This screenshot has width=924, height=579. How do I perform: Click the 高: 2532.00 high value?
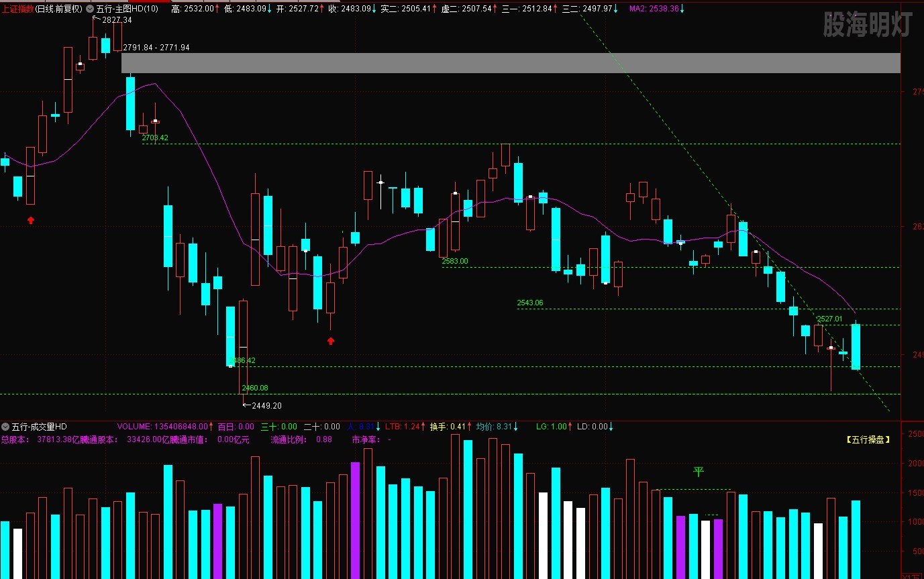click(195, 9)
